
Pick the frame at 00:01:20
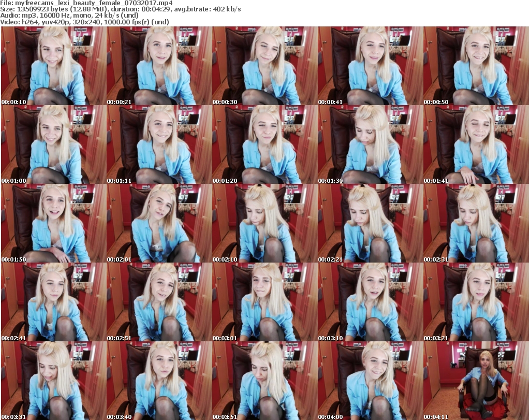coord(265,144)
